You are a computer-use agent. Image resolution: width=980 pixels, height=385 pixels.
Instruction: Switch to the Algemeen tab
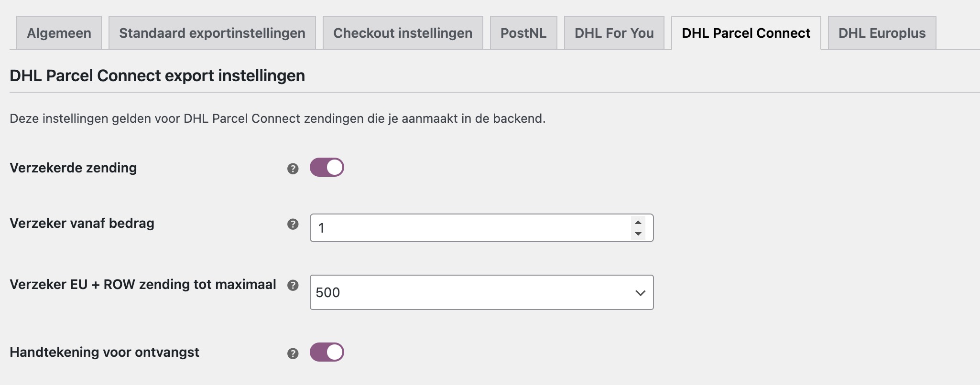(x=59, y=32)
